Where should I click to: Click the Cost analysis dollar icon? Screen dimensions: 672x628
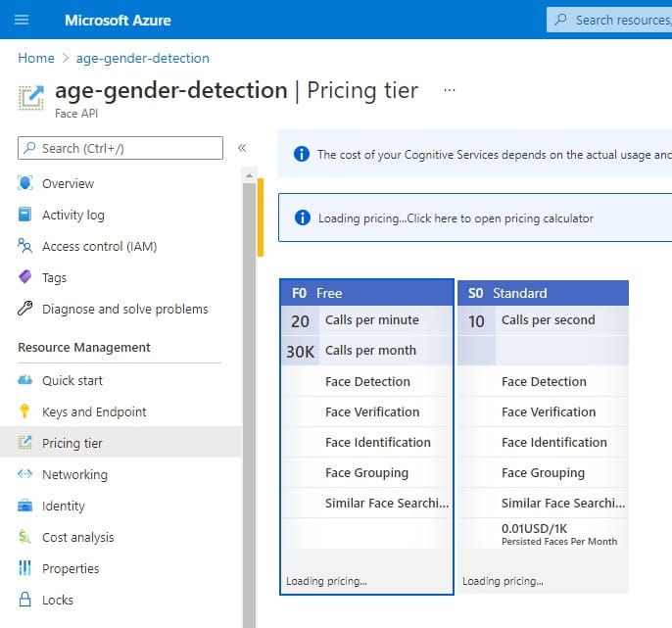(24, 537)
